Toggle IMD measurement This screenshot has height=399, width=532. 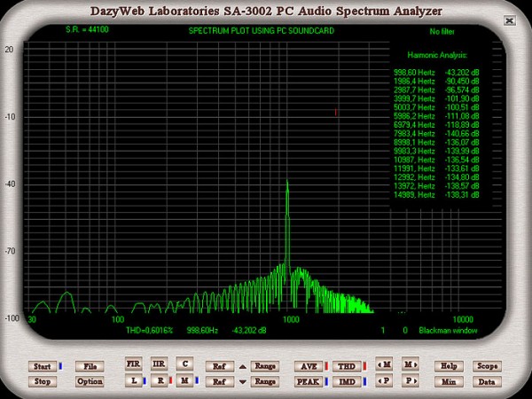tap(347, 381)
